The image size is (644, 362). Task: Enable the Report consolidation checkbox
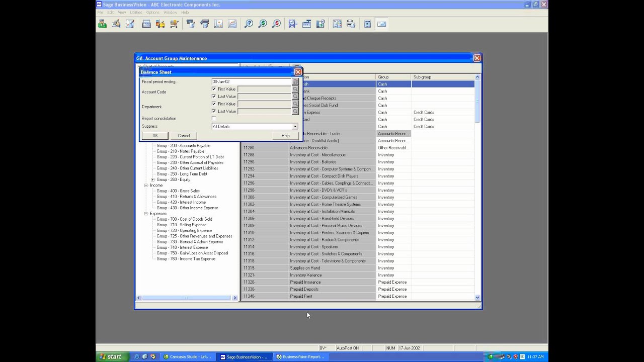click(x=214, y=119)
